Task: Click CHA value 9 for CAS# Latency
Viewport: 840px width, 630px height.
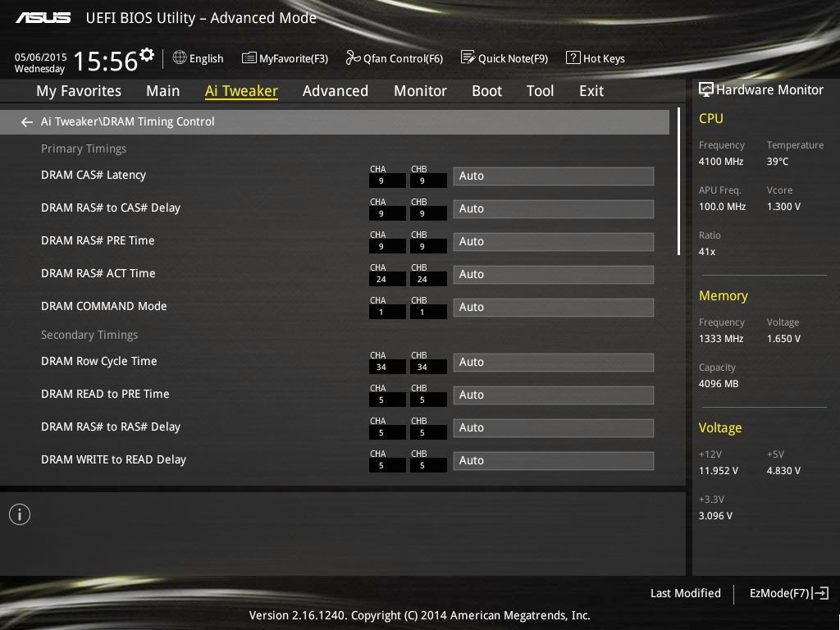Action: (x=387, y=180)
